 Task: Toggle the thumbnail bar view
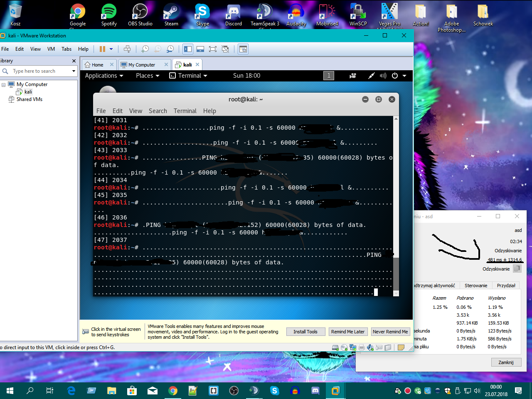[200, 49]
